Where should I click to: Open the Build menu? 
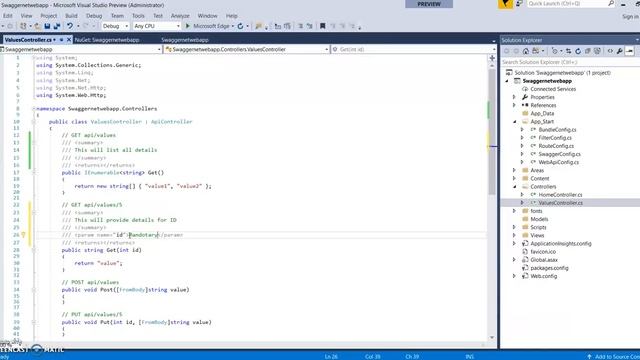(71, 16)
